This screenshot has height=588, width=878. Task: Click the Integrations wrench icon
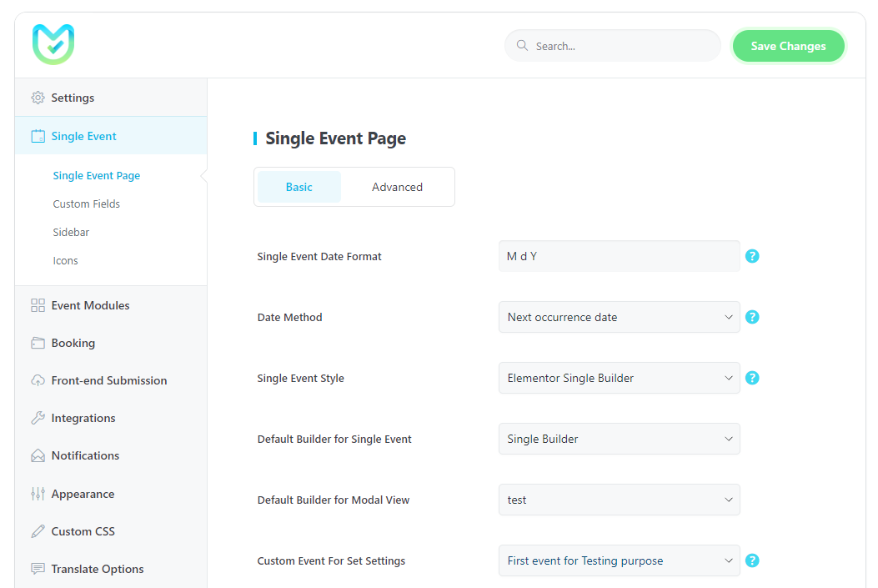tap(38, 418)
